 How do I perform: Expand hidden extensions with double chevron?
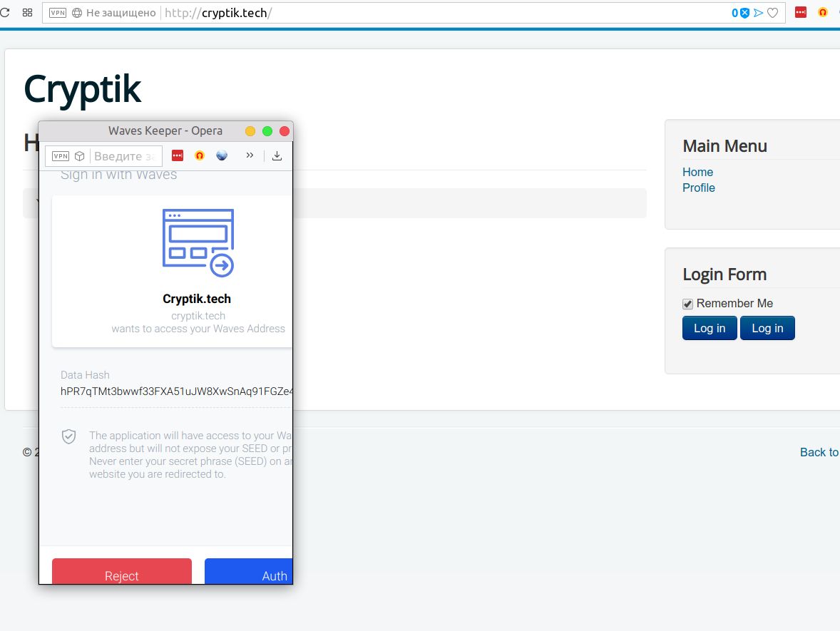[250, 155]
